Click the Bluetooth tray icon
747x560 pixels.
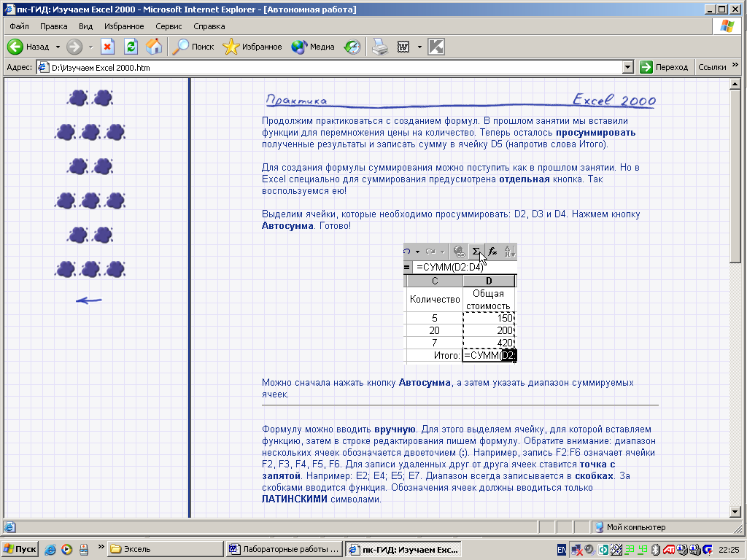point(655,550)
